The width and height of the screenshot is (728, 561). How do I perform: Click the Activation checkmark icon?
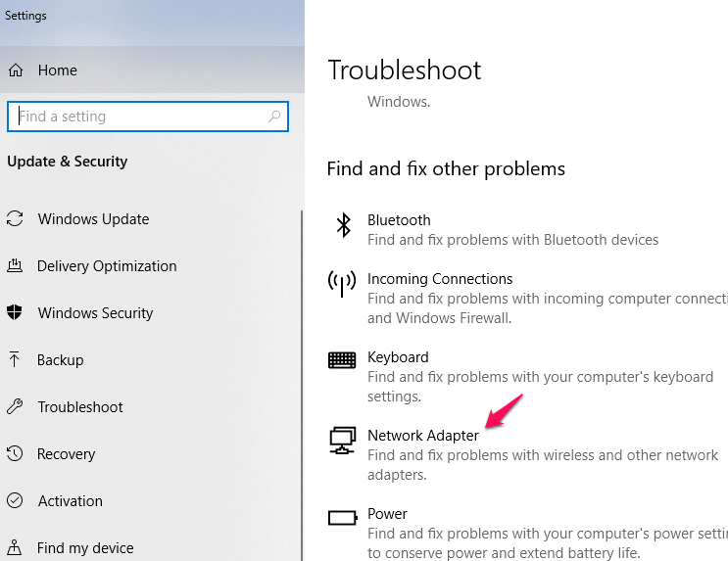pyautogui.click(x=15, y=501)
